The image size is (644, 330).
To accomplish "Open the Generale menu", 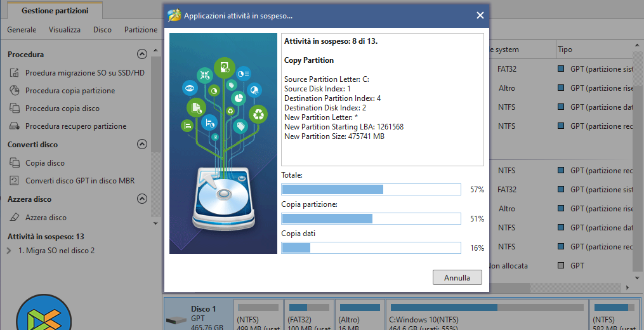I will 22,30.
